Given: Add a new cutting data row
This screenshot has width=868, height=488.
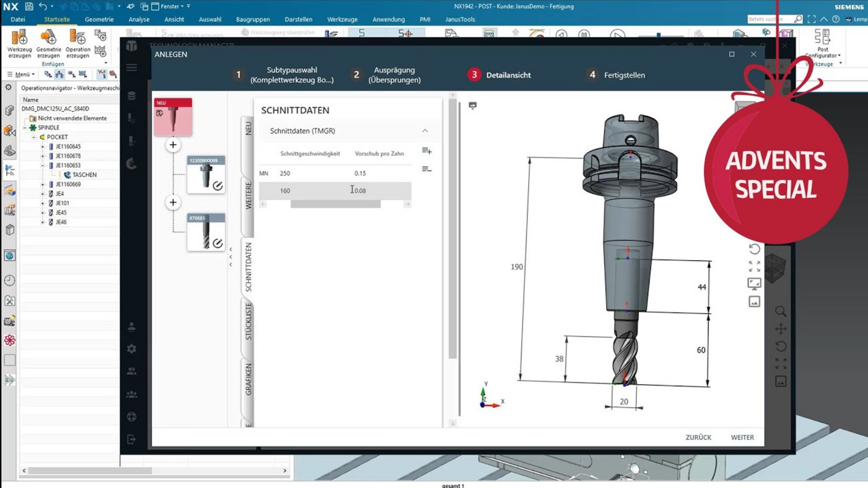Looking at the screenshot, I should tap(427, 150).
